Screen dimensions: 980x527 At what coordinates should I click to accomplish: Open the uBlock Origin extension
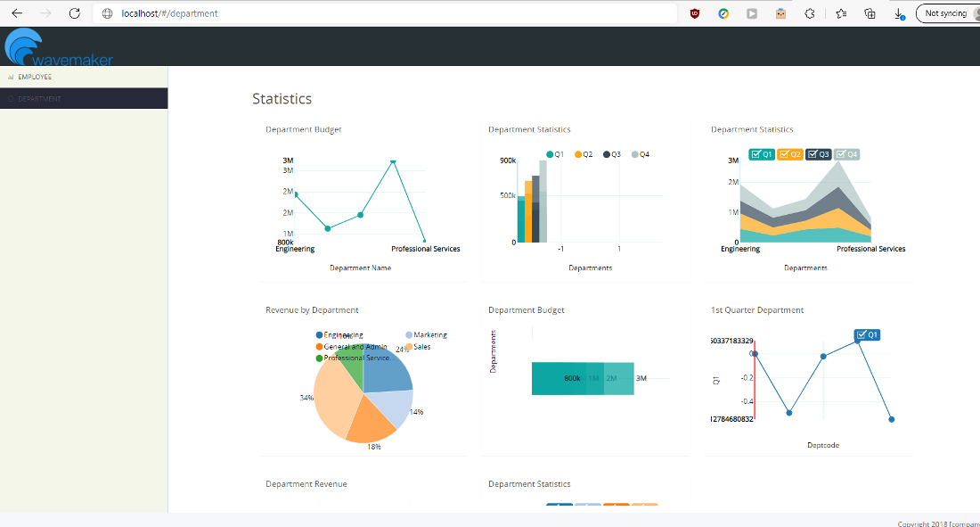[694, 13]
